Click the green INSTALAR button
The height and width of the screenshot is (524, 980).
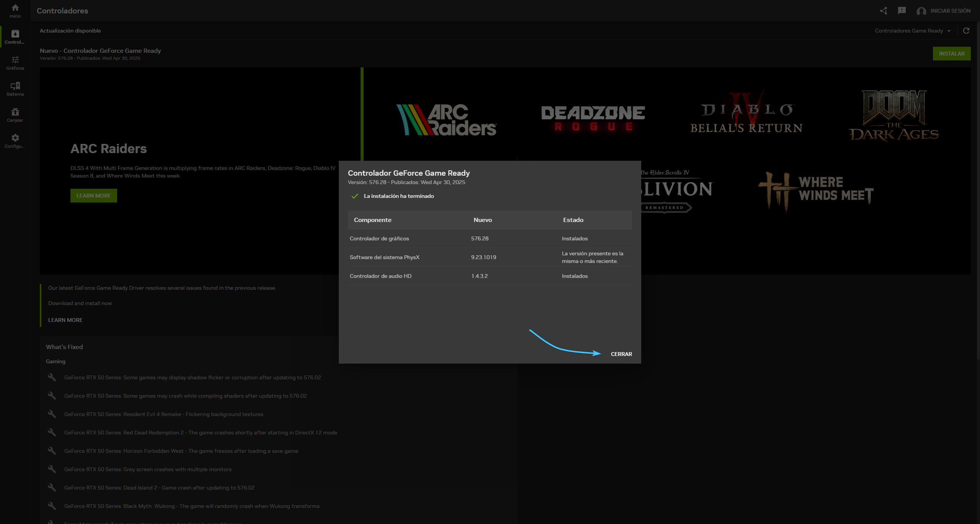coord(951,54)
